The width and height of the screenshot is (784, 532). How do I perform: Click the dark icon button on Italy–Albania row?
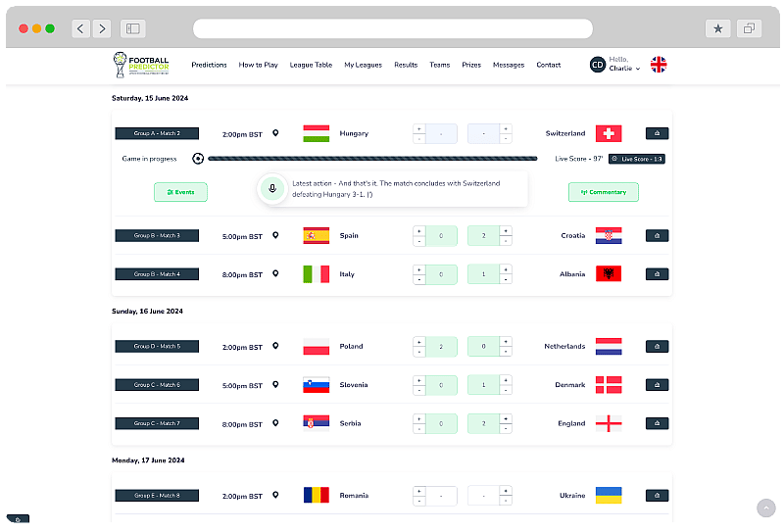[x=657, y=274]
